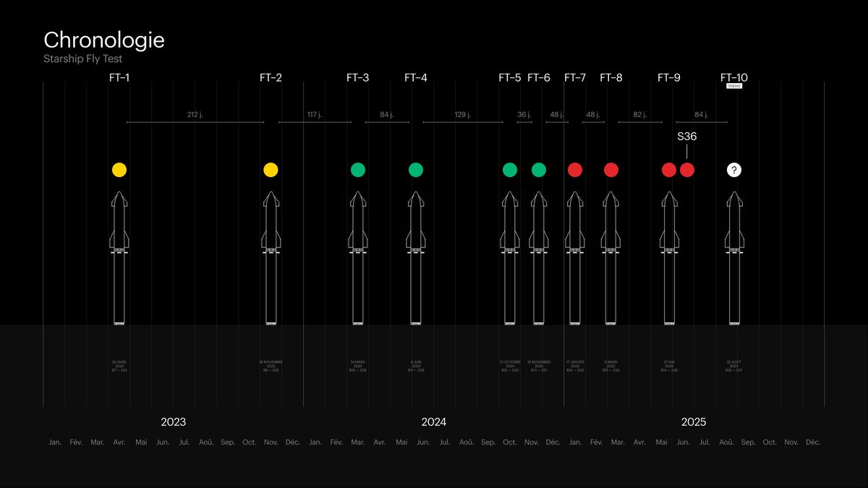The height and width of the screenshot is (488, 868).
Task: Click the red dot below the S36 label
Action: [x=687, y=170]
